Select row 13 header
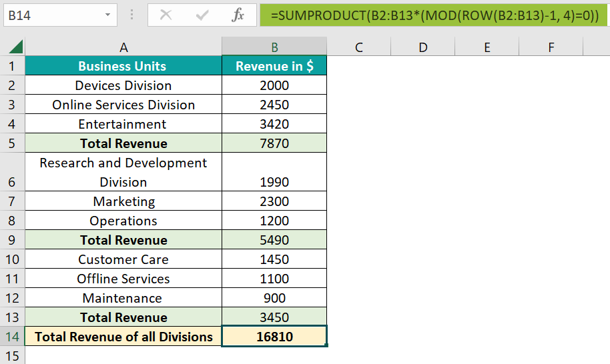Image resolution: width=610 pixels, height=364 pixels. pyautogui.click(x=12, y=317)
